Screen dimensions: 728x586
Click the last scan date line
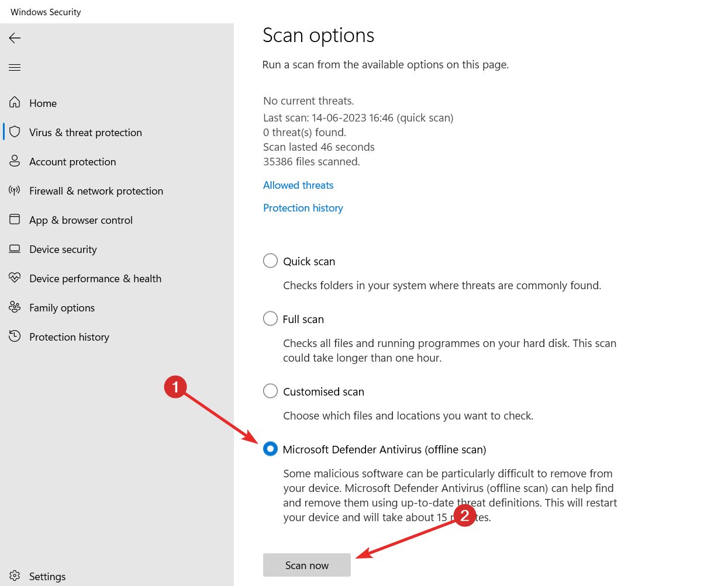pyautogui.click(x=358, y=118)
